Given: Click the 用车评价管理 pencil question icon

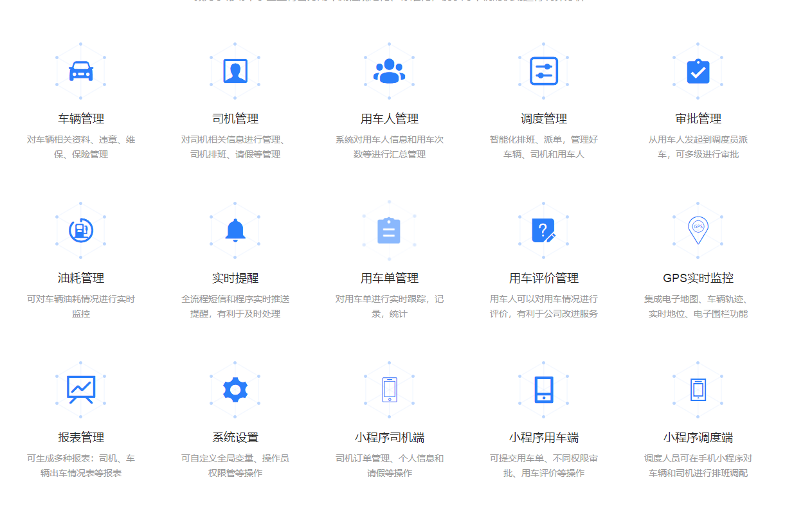Looking at the screenshot, I should (543, 230).
